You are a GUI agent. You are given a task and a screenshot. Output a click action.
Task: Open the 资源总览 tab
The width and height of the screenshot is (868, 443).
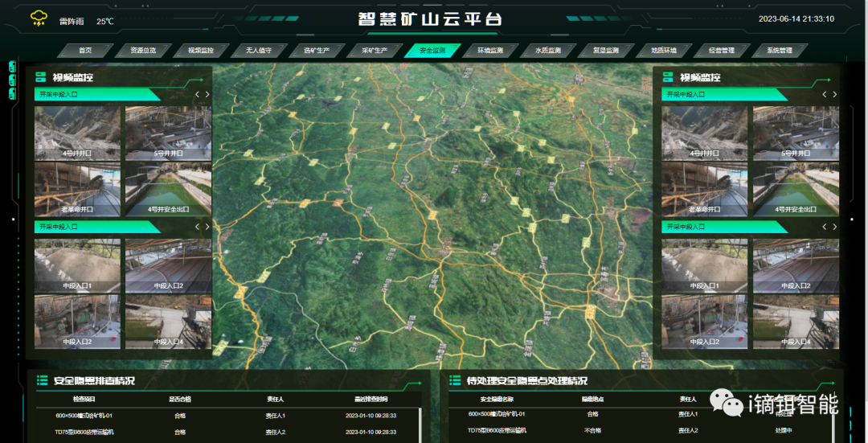coord(143,51)
